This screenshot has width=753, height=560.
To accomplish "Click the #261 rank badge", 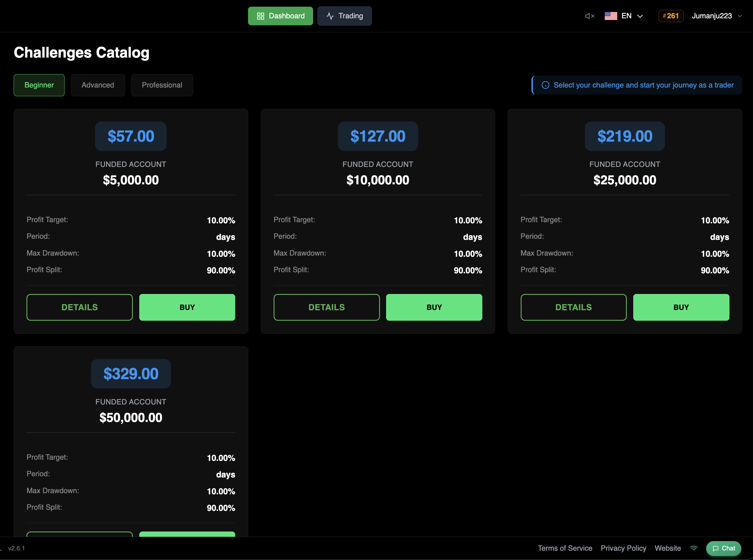I will click(x=670, y=16).
